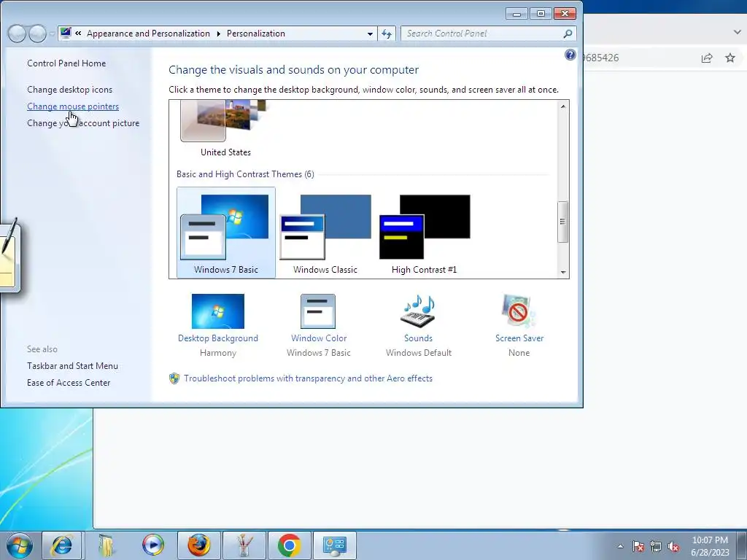
Task: Launch Windows Media Player from taskbar
Action: [x=153, y=545]
